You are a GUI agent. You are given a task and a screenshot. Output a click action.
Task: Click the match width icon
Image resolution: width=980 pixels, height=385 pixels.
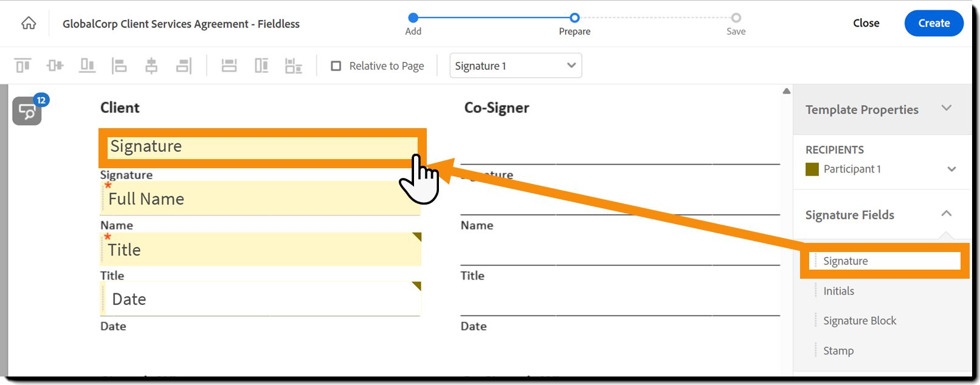pos(229,66)
